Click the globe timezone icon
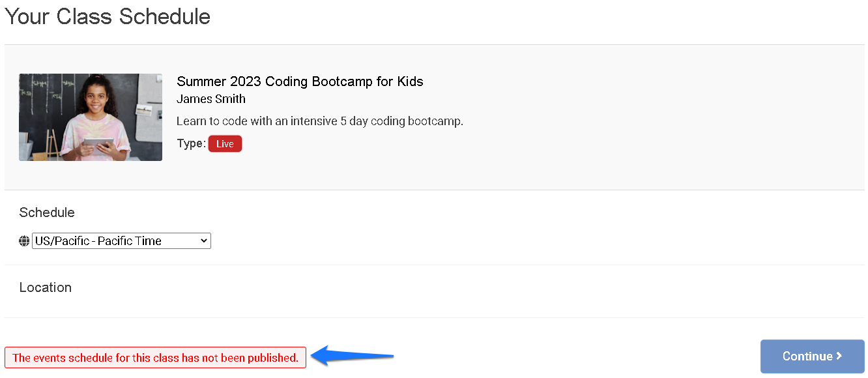Image resolution: width=868 pixels, height=378 pixels. [24, 241]
